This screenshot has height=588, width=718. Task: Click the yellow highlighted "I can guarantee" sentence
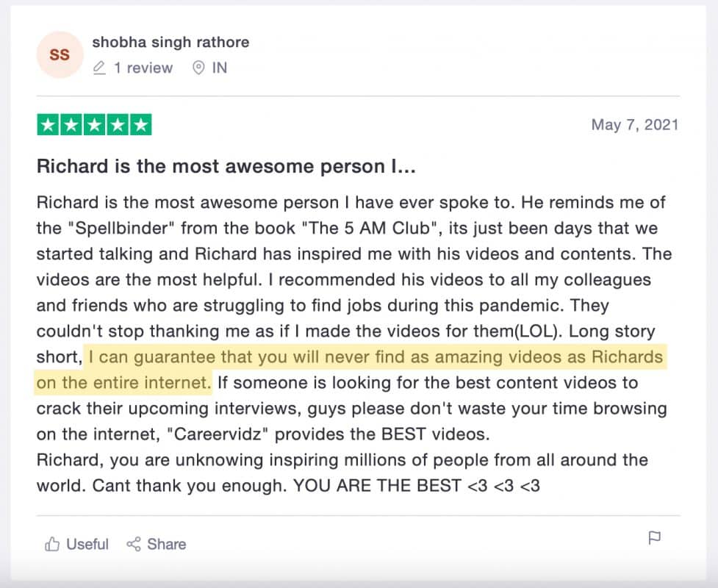coord(375,358)
